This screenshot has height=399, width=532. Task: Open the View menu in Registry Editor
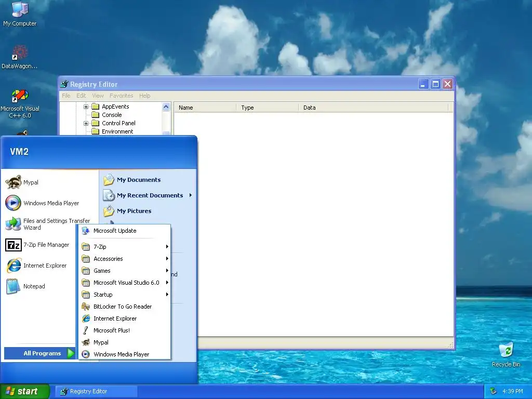pos(98,96)
